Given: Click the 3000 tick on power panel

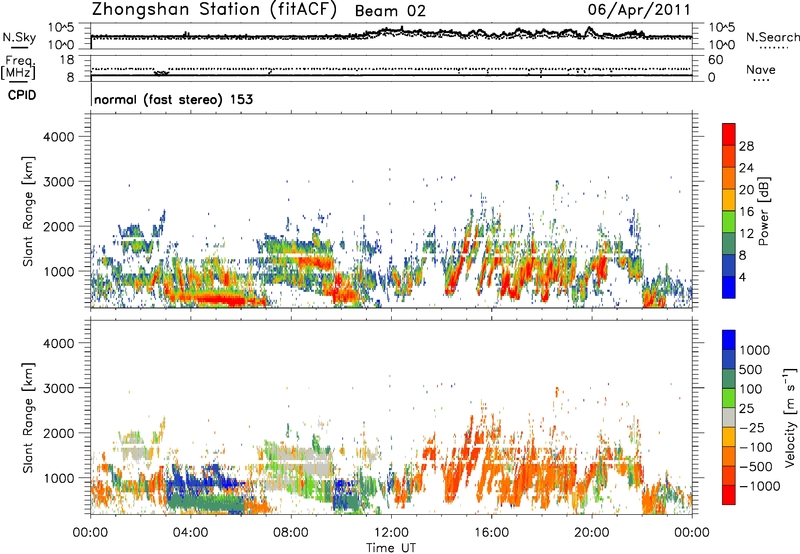Looking at the screenshot, I should (x=59, y=182).
